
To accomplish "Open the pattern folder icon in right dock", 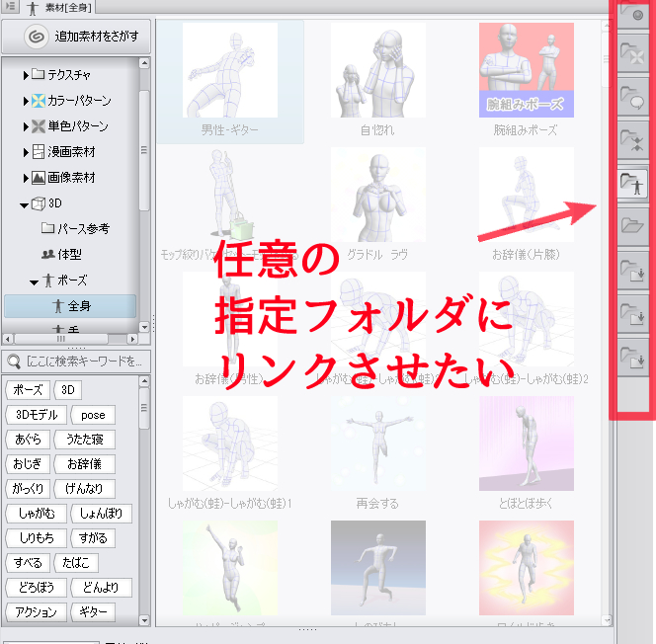I will pos(632,53).
